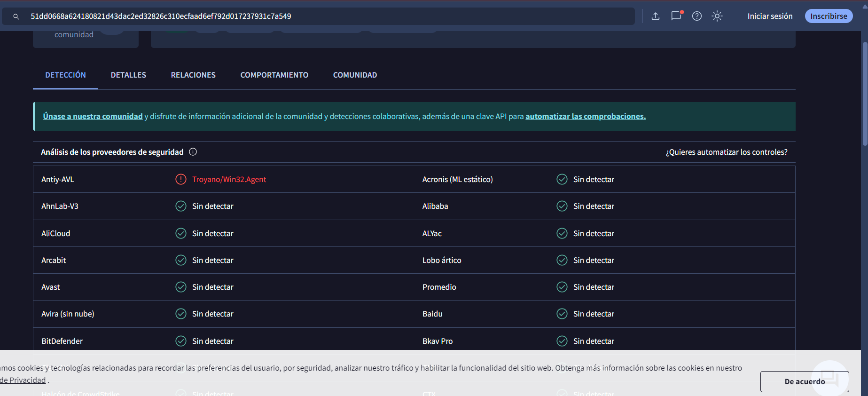
Task: Switch to the DETALLES tab
Action: click(128, 75)
